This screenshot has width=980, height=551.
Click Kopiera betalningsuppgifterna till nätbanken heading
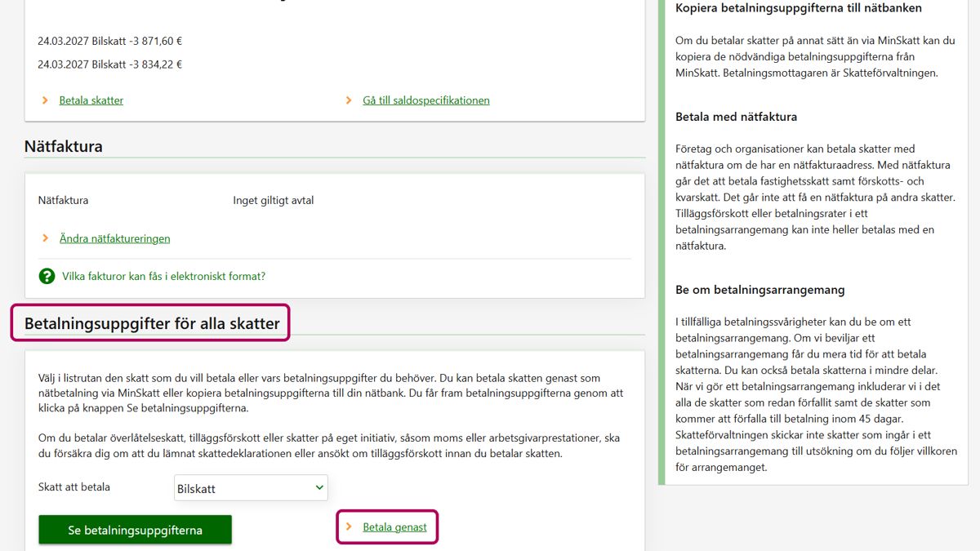point(798,8)
